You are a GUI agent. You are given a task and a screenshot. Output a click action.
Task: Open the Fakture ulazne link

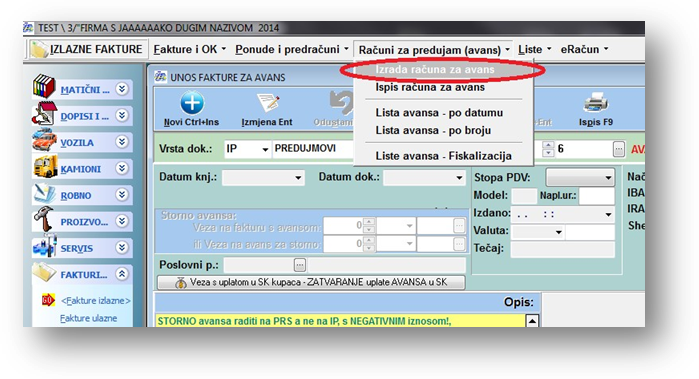pyautogui.click(x=89, y=318)
